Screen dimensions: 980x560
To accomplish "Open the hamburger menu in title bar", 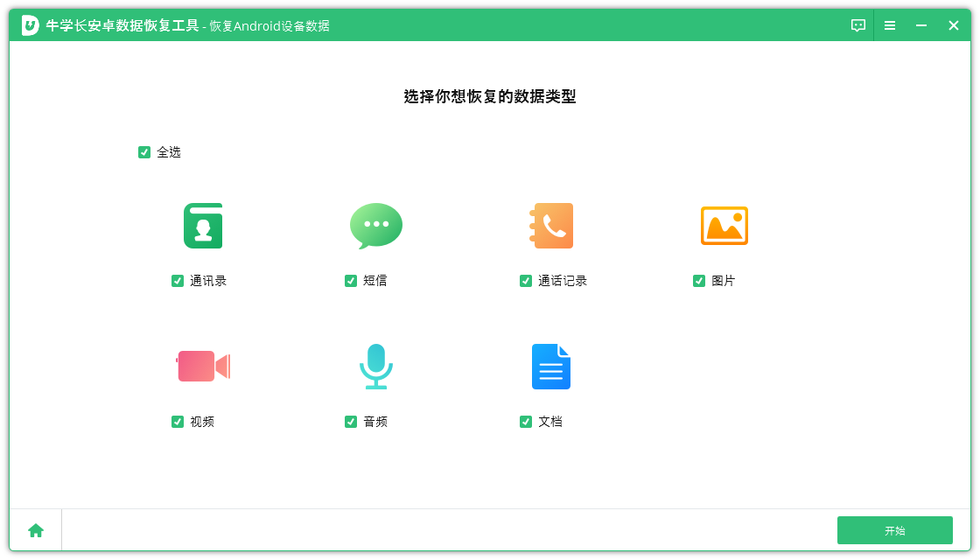I will tap(890, 25).
